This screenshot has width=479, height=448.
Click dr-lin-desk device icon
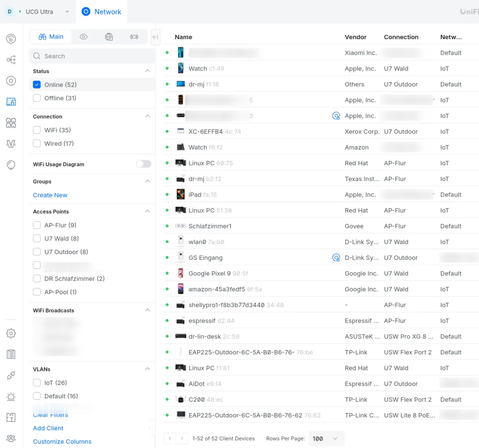coord(181,336)
